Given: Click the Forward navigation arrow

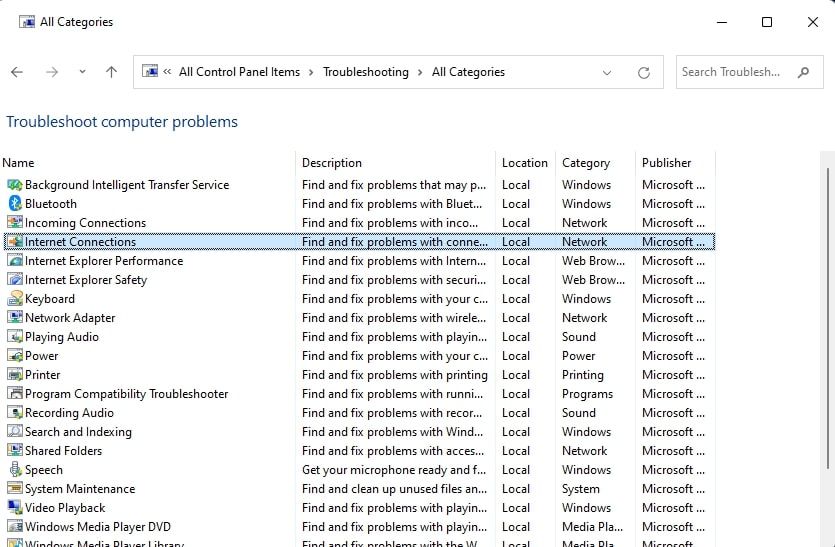Looking at the screenshot, I should (x=52, y=72).
